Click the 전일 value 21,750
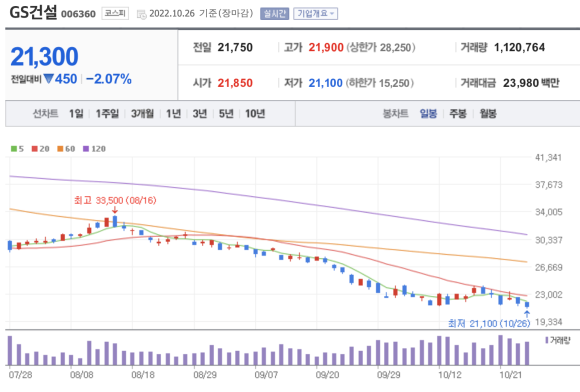The image size is (580, 392). 235,47
